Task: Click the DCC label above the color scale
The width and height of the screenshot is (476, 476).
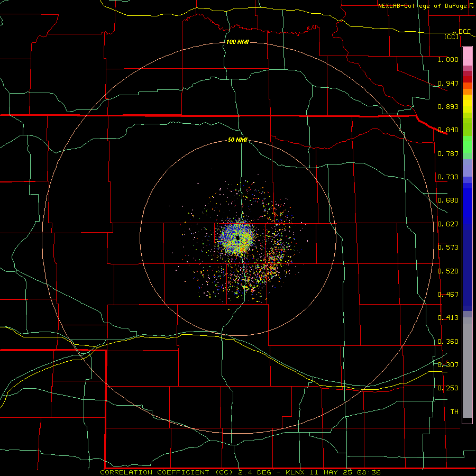Action: pyautogui.click(x=464, y=32)
